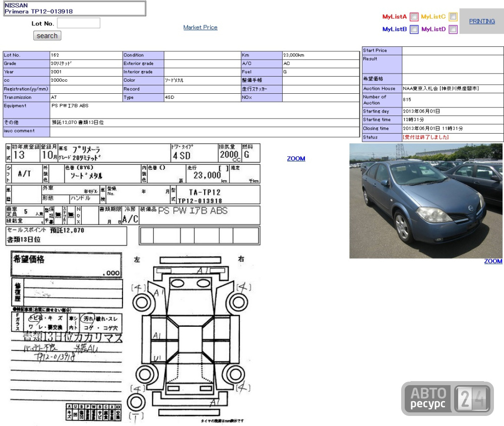Open the Market Price link
Image resolution: width=504 pixels, height=426 pixels.
click(200, 27)
